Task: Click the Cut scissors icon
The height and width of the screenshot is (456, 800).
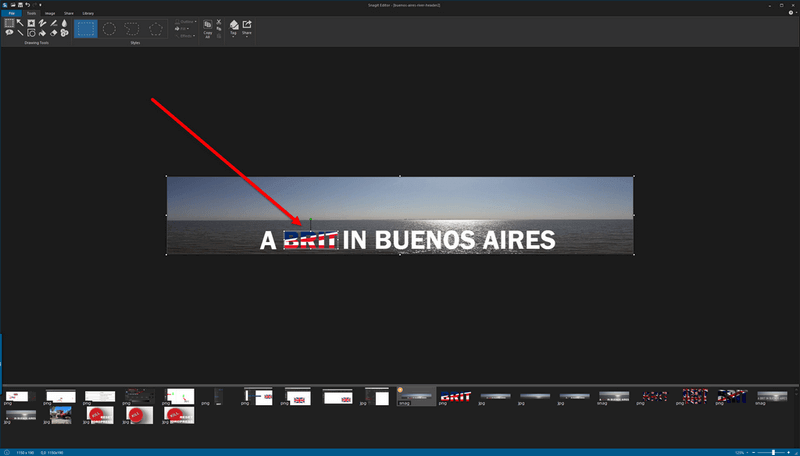Action: 219,22
